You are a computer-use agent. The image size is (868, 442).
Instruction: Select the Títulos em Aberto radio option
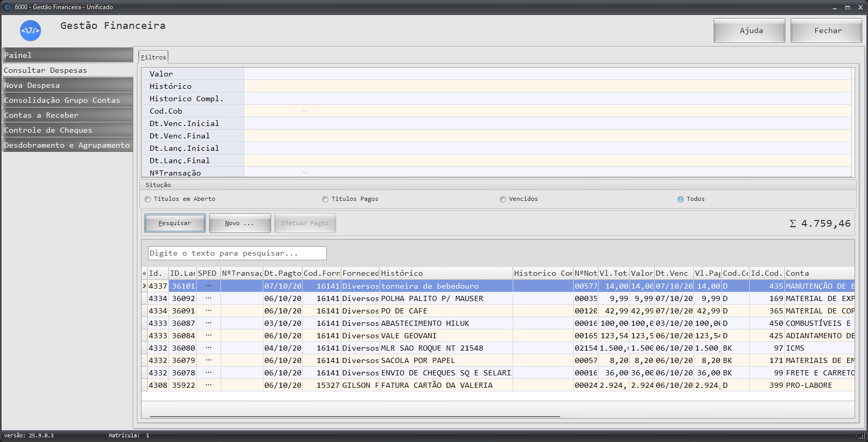coord(148,199)
